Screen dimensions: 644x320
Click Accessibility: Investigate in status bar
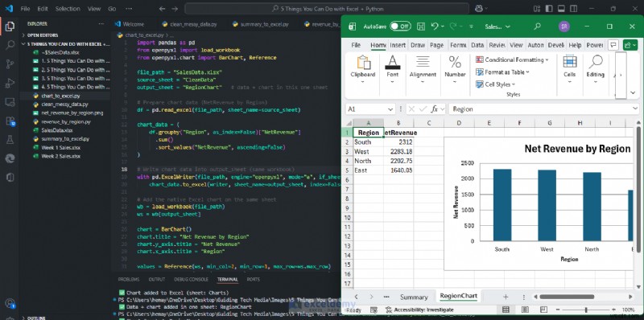(x=419, y=310)
